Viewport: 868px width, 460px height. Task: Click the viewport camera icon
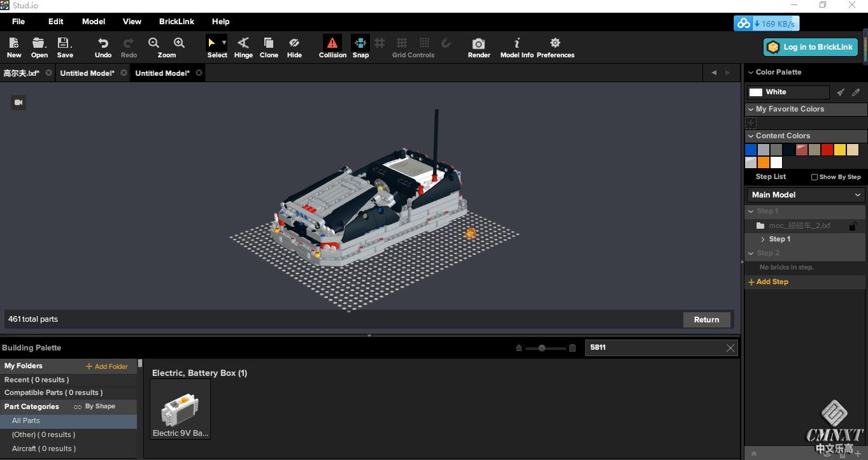tap(18, 102)
